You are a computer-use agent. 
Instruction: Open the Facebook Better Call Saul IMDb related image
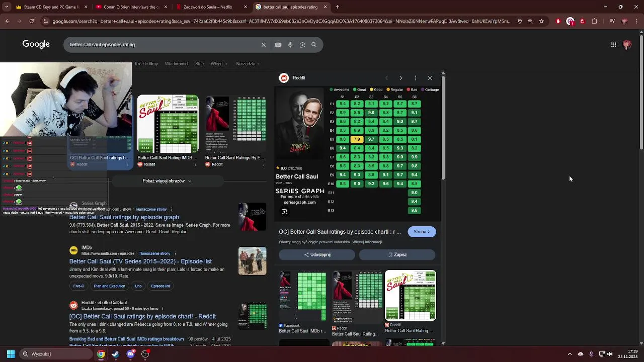[303, 296]
